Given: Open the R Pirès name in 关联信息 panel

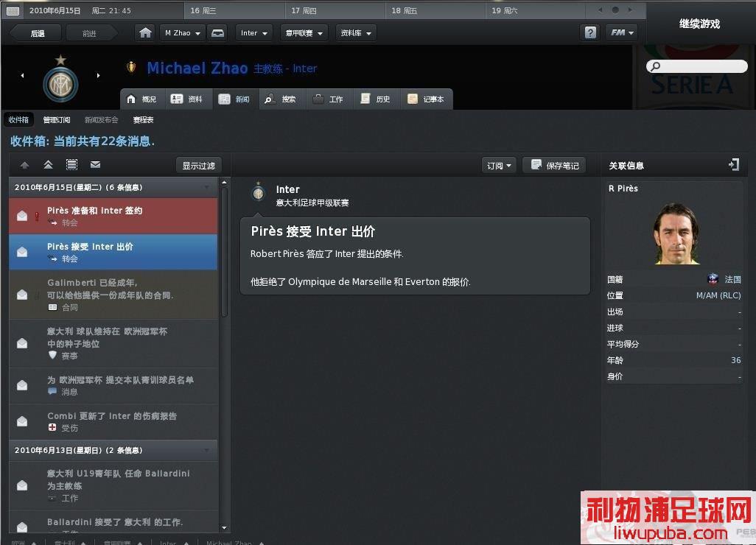Looking at the screenshot, I should tap(623, 189).
